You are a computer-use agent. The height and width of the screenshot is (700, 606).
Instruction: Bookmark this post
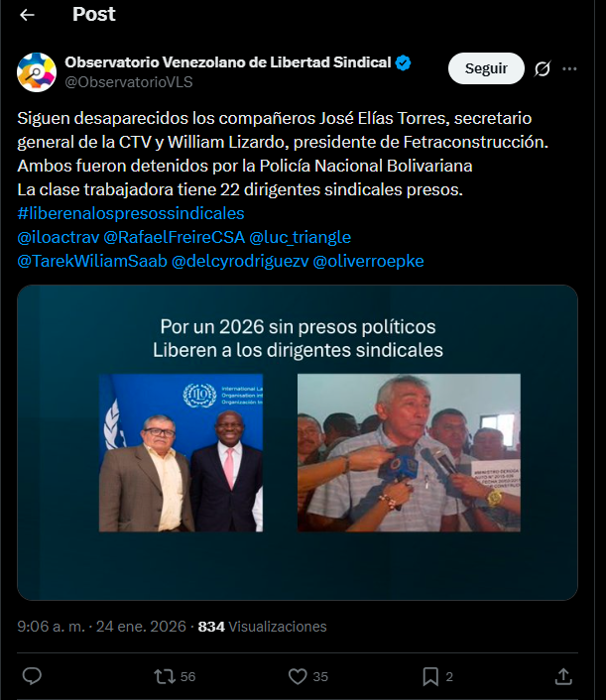(430, 676)
